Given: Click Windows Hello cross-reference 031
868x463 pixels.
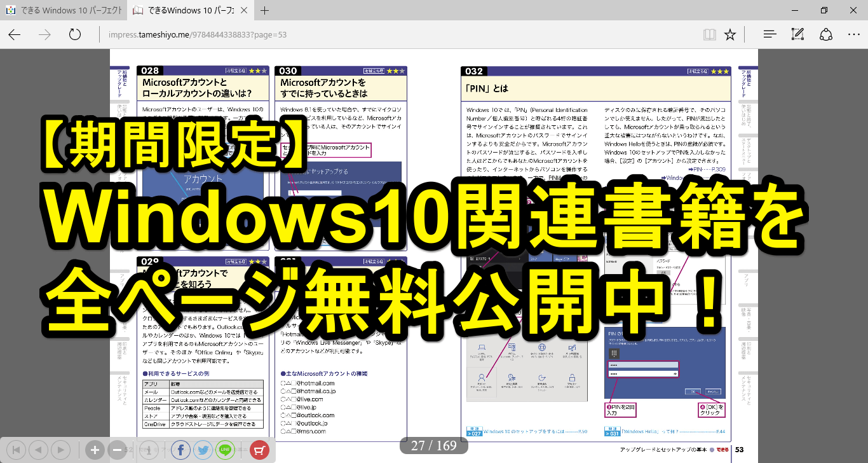Looking at the screenshot, I should click(665, 432).
